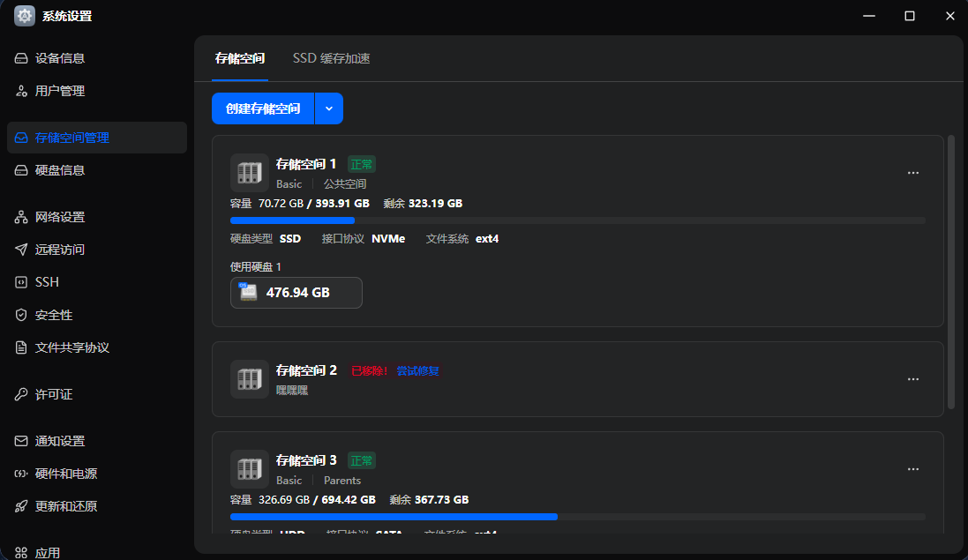Viewport: 968px width, 560px height.
Task: Click the storage space 1 volume icon
Action: pos(250,173)
